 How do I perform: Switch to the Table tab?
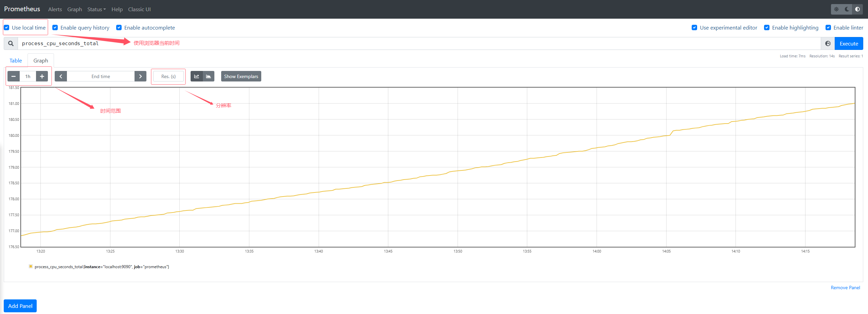(x=16, y=60)
